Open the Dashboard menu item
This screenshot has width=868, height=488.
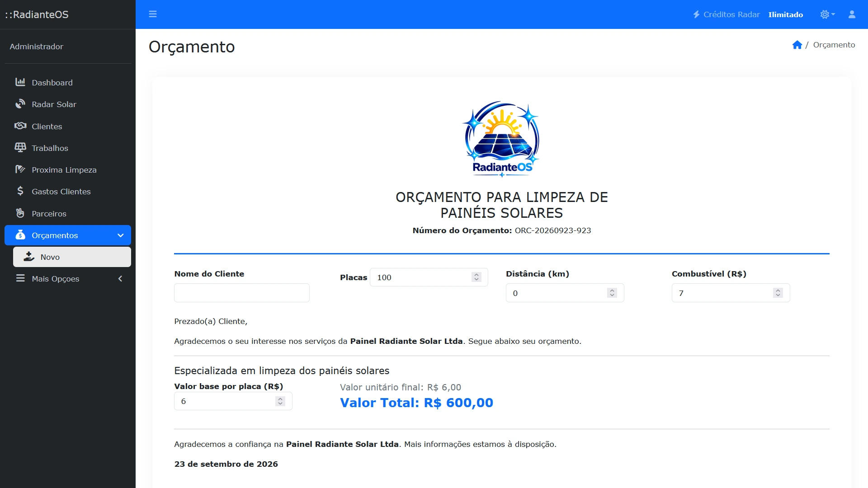pyautogui.click(x=68, y=82)
